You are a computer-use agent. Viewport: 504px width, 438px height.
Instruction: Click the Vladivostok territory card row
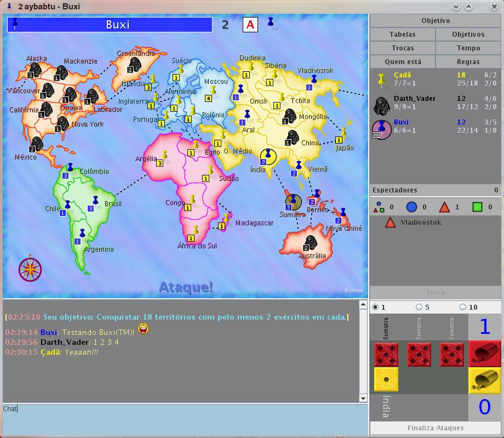[435, 222]
